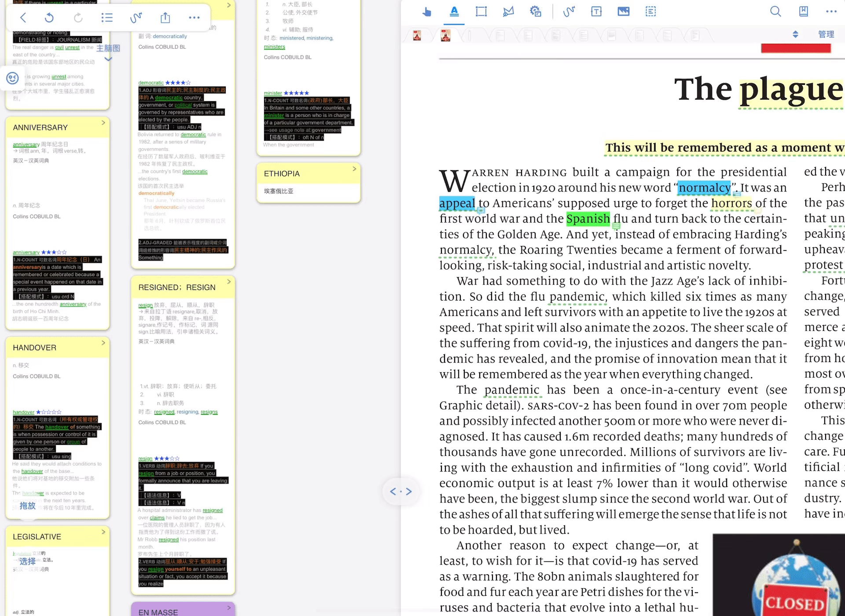This screenshot has height=616, width=845.
Task: Open the democratically link
Action: point(170,36)
